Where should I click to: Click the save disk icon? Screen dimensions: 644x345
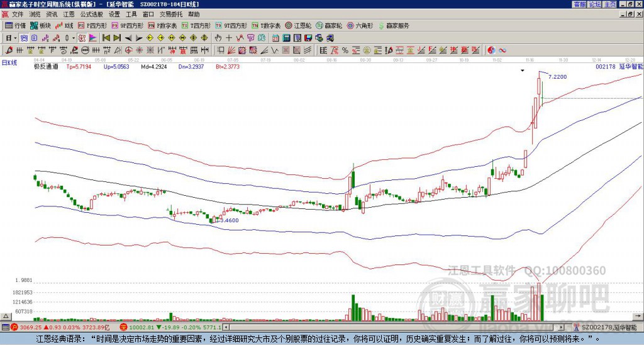(308, 38)
